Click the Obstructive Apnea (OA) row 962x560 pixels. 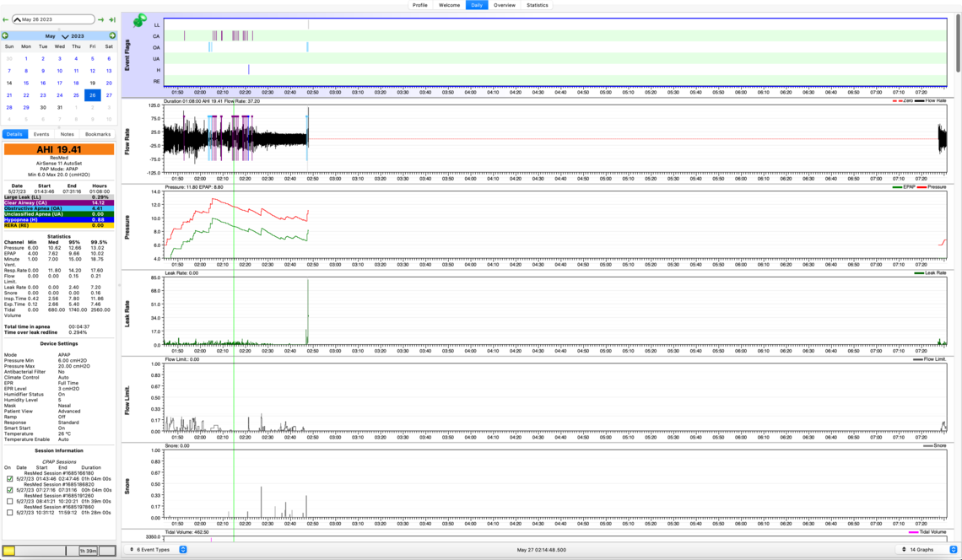(59, 208)
